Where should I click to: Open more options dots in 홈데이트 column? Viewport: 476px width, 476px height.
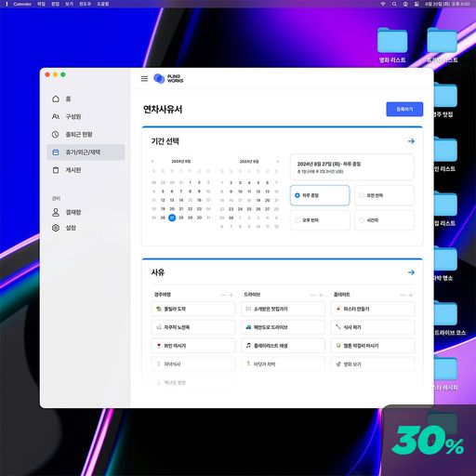pyautogui.click(x=403, y=295)
